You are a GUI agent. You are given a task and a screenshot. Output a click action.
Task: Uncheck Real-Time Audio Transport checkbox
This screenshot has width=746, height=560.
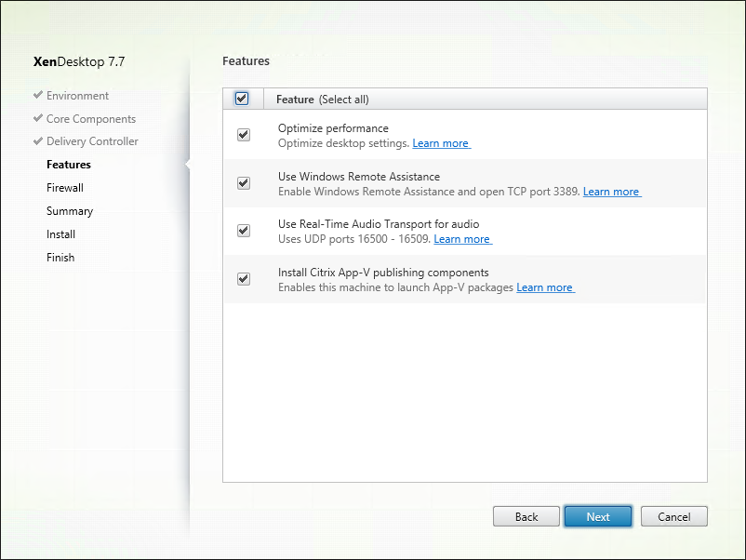tap(244, 231)
